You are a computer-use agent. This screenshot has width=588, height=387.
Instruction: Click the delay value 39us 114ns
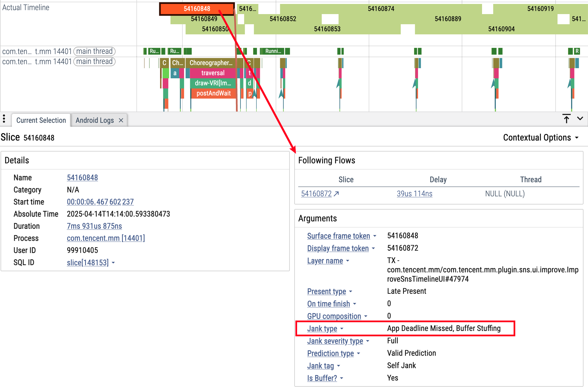[414, 194]
